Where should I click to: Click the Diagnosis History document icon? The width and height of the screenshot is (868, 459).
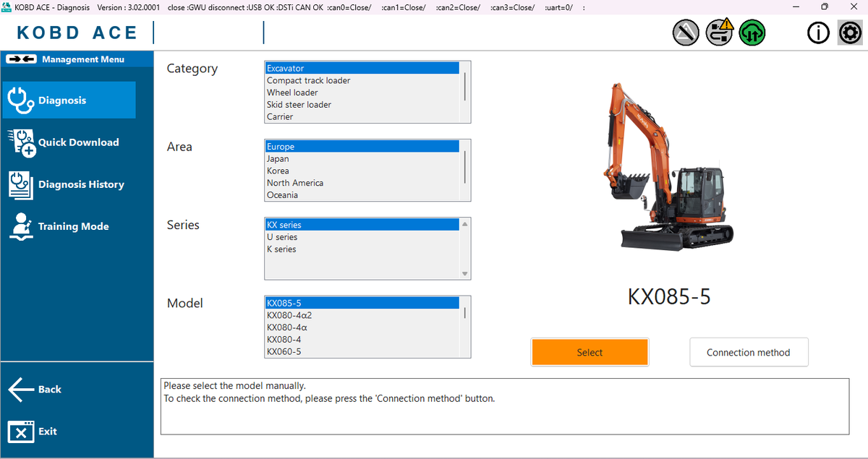pyautogui.click(x=20, y=184)
